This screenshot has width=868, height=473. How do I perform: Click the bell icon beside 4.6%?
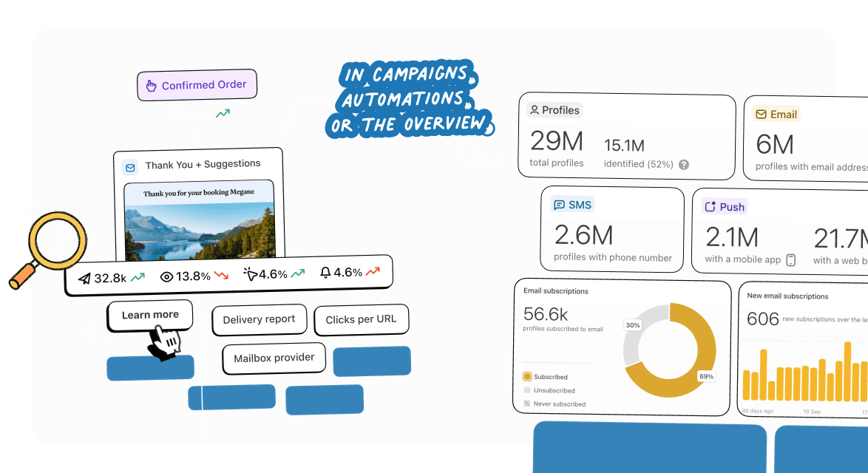[x=325, y=273]
